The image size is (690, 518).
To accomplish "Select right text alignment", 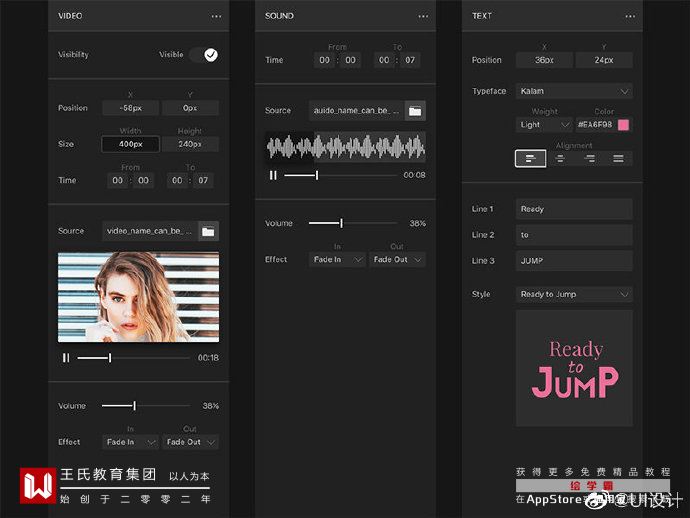I will (589, 158).
